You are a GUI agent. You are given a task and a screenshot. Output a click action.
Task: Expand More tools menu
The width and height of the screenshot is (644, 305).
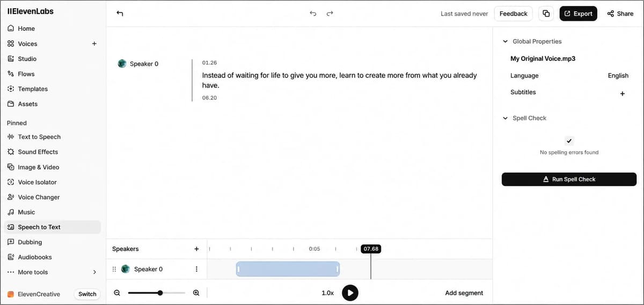52,272
